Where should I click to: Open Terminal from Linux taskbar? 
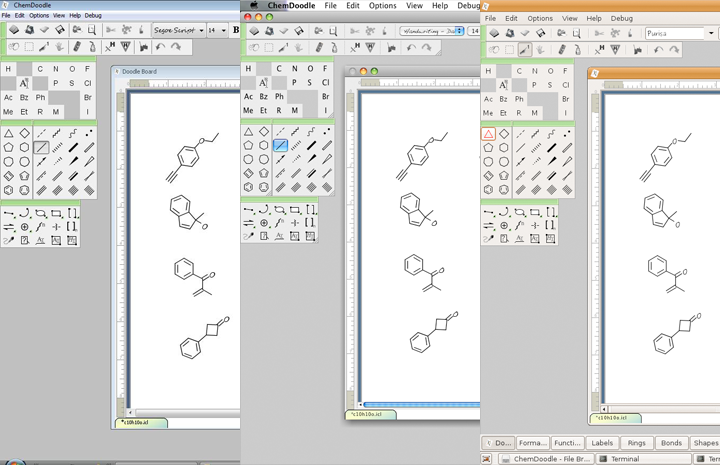[643, 459]
